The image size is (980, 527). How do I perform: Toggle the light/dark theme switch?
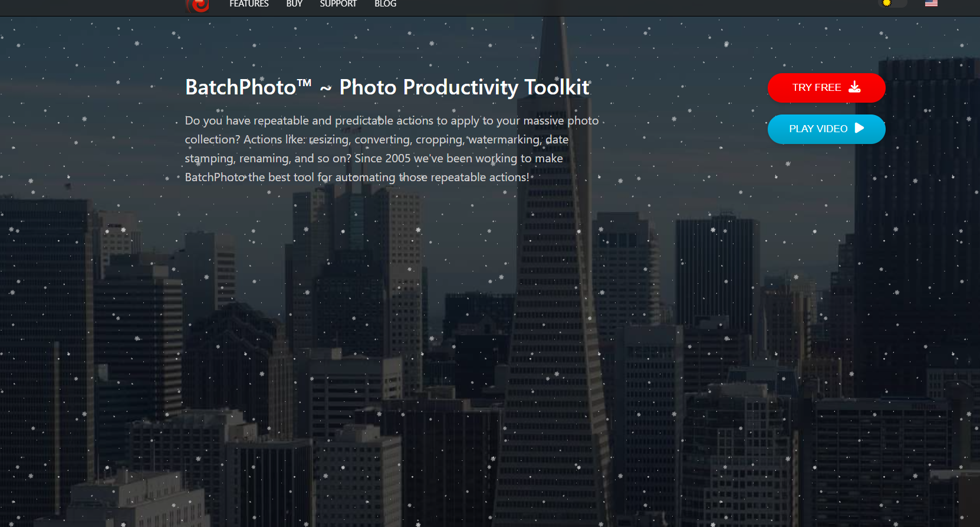(893, 3)
